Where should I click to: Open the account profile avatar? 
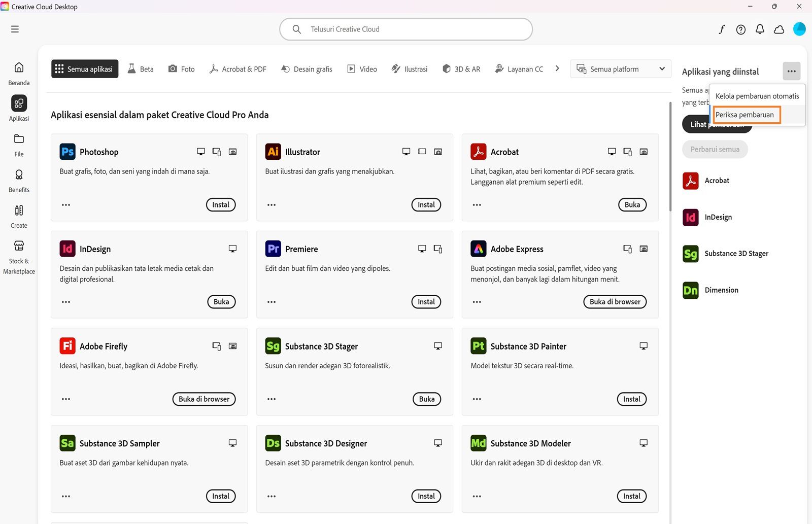click(799, 29)
